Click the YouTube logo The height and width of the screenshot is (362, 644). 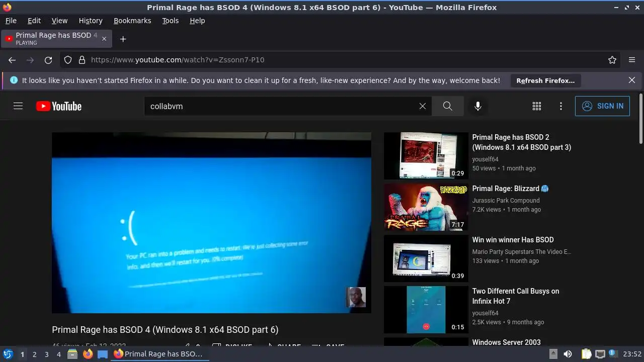59,106
